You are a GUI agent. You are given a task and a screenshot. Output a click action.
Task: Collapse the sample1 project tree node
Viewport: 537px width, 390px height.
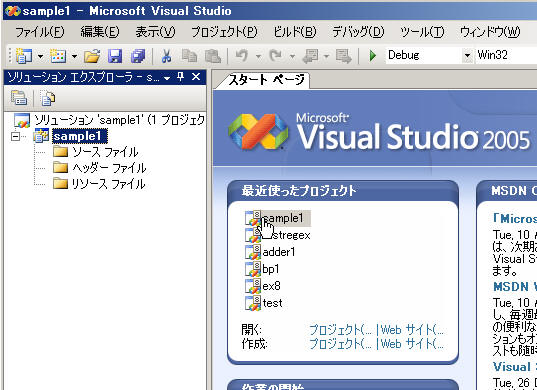(x=15, y=137)
